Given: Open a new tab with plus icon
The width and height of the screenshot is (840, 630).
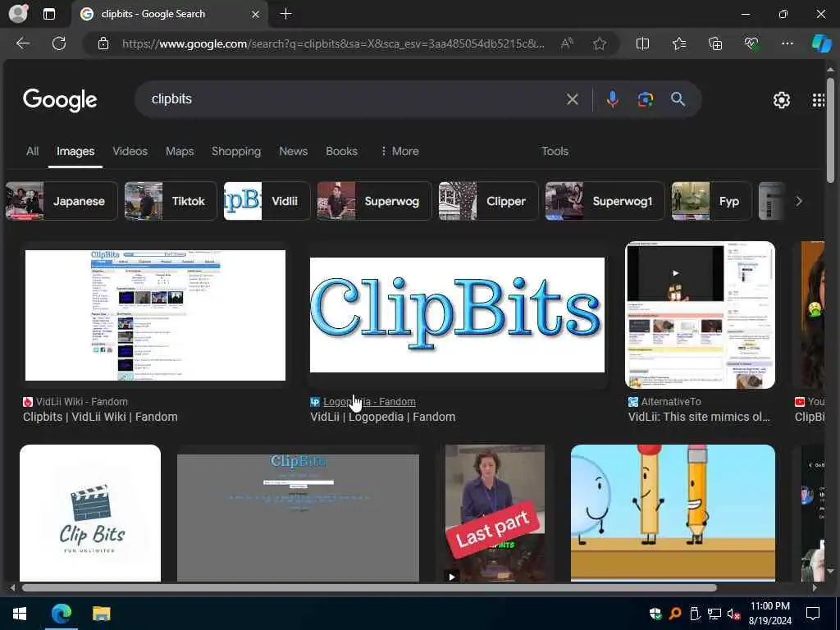Looking at the screenshot, I should point(286,14).
